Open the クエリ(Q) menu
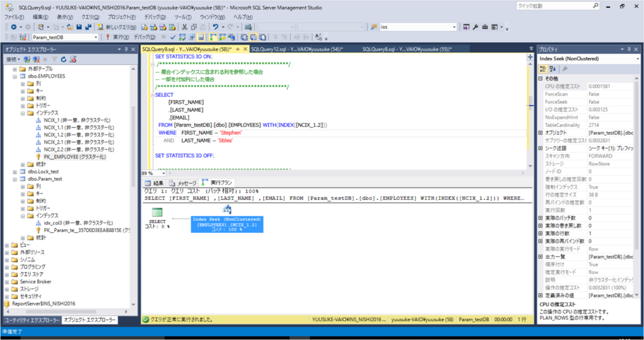Viewport: 644px width, 340px height. [90, 17]
